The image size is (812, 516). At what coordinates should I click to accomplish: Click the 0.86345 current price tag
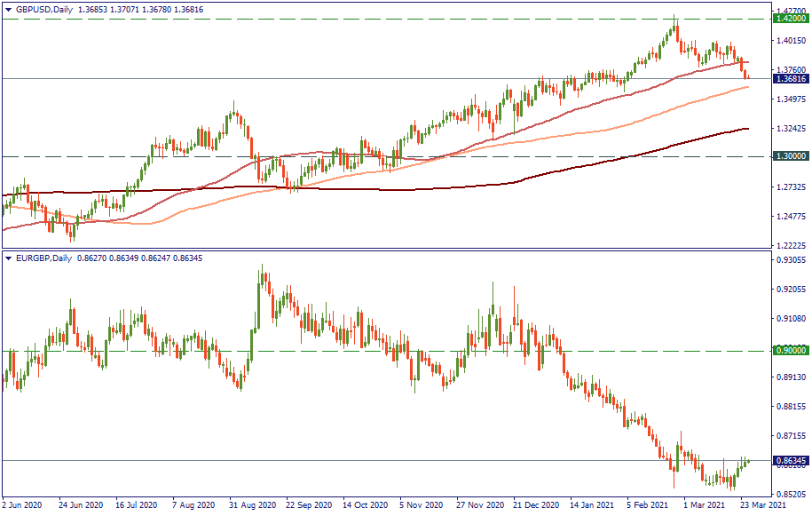click(x=790, y=461)
